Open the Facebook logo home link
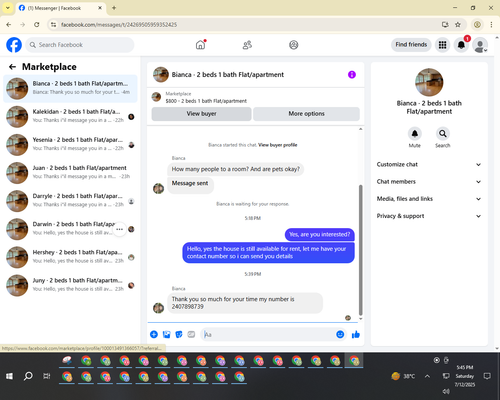Screen dimensions: 500x400 click(14, 45)
